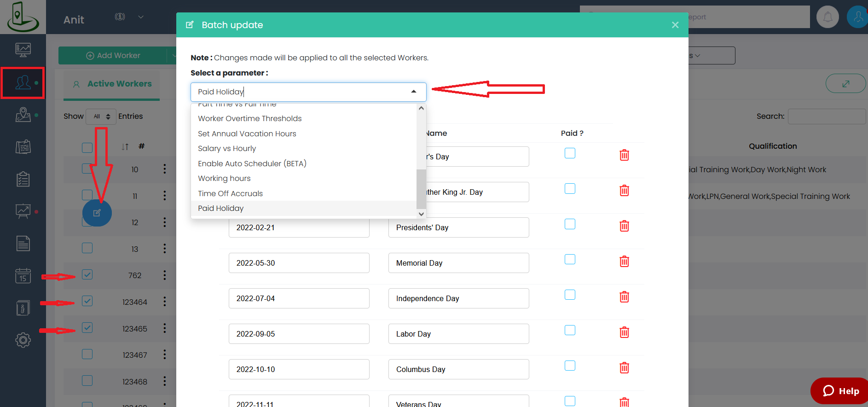Collapse the Paid Holiday parameter dropdown
Screen dimensions: 868x407
pos(413,92)
